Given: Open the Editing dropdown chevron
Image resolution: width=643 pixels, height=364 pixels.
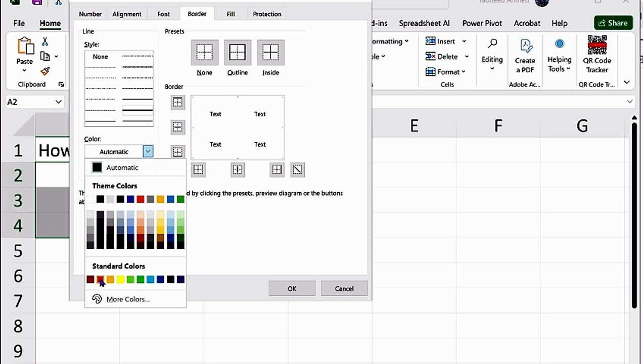Looking at the screenshot, I should click(492, 69).
